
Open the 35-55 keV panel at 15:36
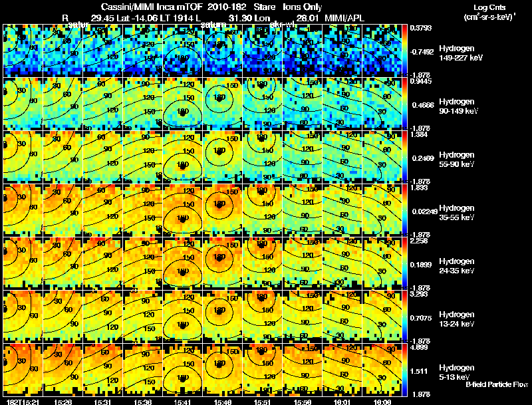pos(143,210)
